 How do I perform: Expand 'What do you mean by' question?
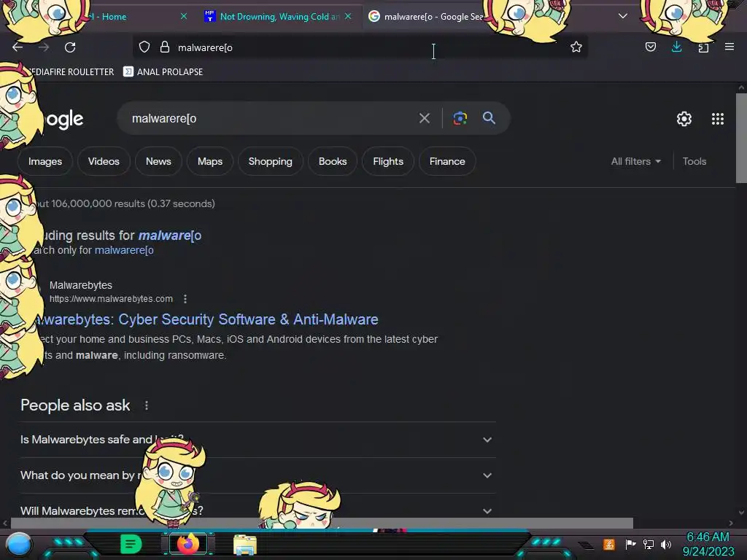coord(258,475)
